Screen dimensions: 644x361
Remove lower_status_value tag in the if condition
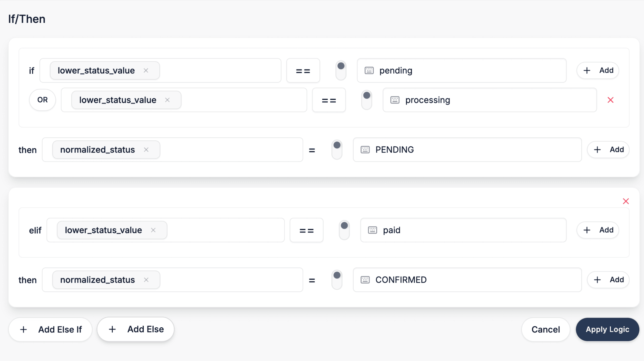click(146, 70)
